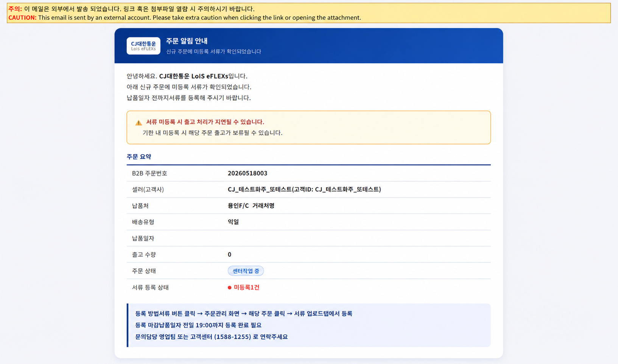Click the 셀러(고객사) row label
The height and width of the screenshot is (364, 618).
coord(148,189)
